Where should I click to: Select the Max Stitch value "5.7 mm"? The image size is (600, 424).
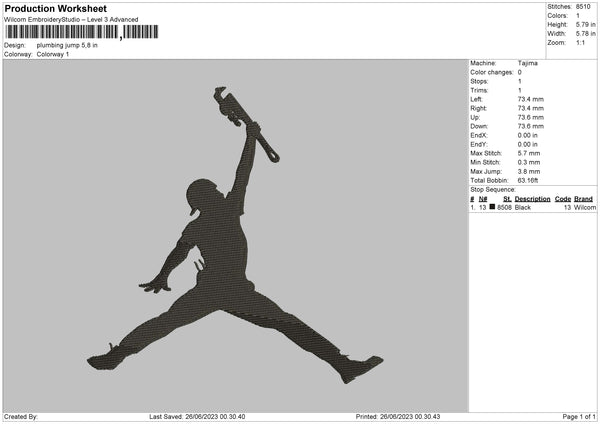coord(529,153)
